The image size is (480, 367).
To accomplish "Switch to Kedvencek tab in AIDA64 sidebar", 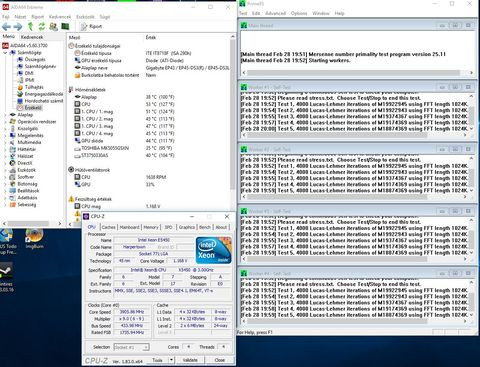I will 32,37.
